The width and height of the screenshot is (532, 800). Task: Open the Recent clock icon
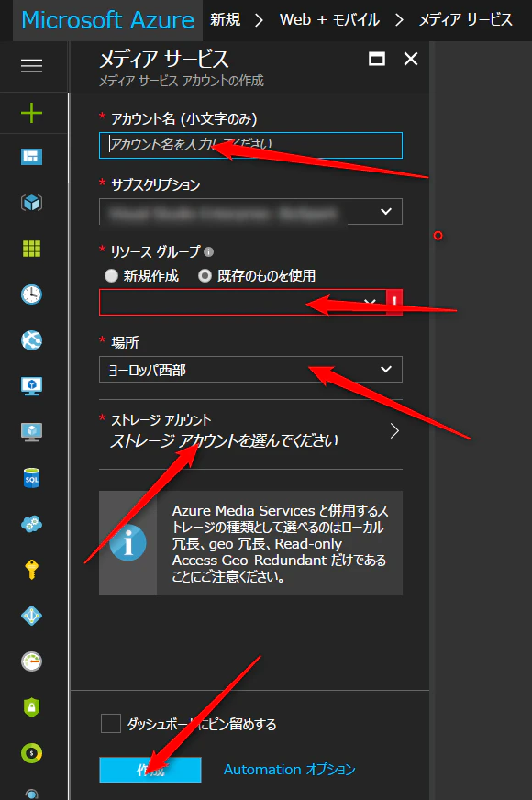coord(31,294)
